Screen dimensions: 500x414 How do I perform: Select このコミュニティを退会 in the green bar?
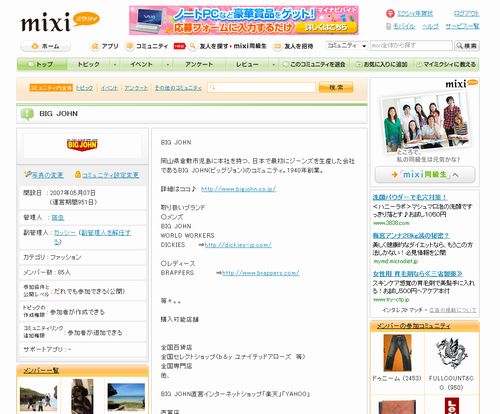[314, 64]
